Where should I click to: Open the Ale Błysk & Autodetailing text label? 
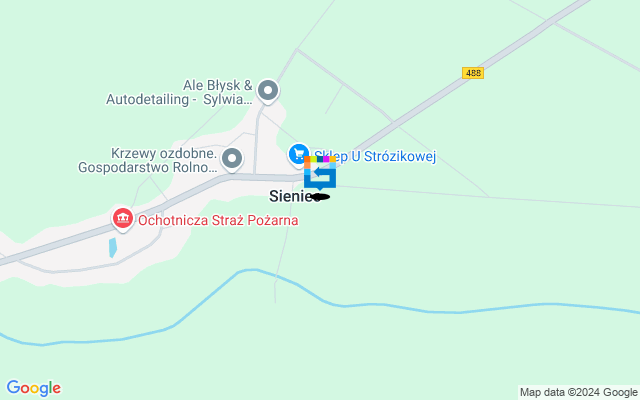click(179, 92)
